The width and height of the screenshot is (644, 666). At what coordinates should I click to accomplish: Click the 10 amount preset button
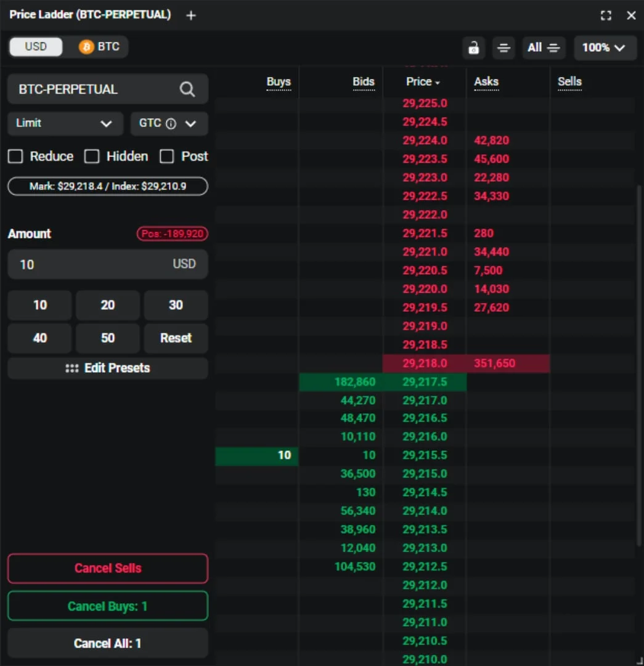[x=40, y=305]
